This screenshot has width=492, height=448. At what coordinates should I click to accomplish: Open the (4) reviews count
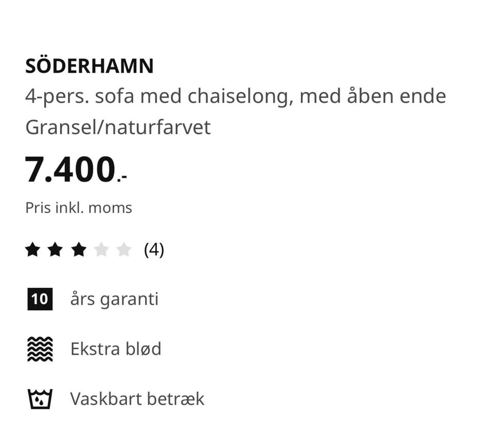[x=154, y=250]
